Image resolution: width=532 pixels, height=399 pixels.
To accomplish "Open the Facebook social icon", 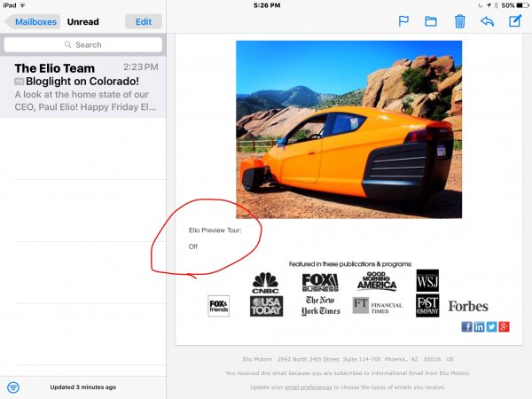I will pos(467,327).
